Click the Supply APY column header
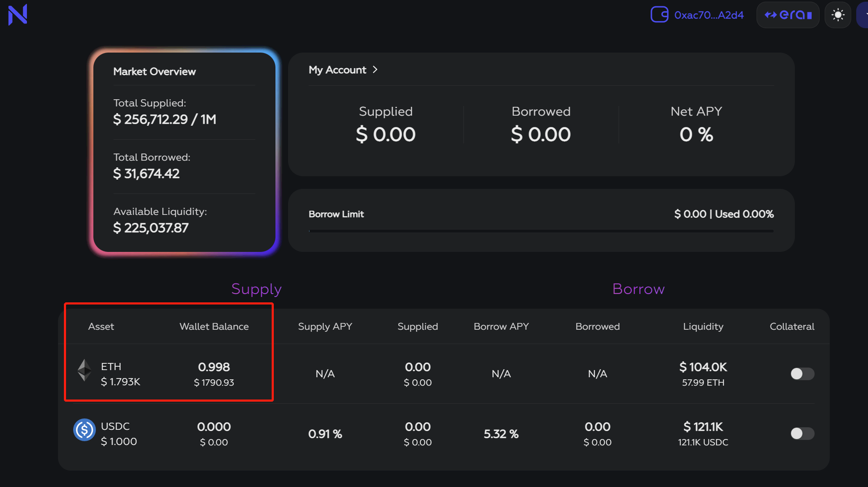The height and width of the screenshot is (487, 868). (325, 327)
